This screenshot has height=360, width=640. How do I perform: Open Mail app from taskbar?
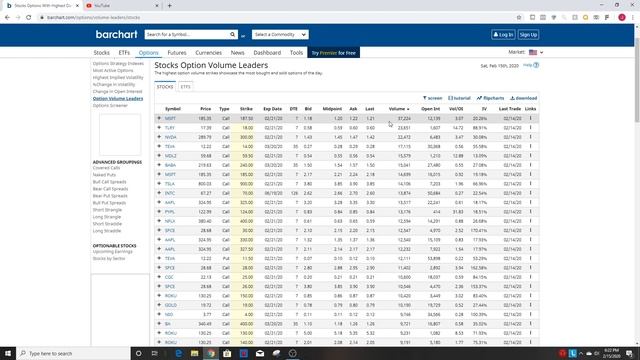click(x=260, y=353)
